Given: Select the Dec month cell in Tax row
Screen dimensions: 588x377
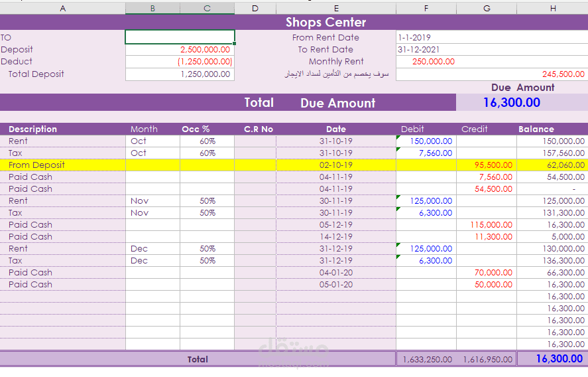Looking at the screenshot, I should 152,261.
